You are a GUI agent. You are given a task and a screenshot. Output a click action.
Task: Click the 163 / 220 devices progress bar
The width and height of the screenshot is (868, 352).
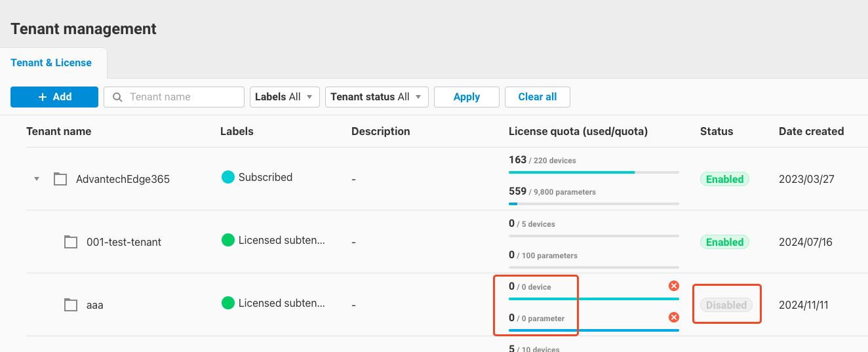[594, 172]
